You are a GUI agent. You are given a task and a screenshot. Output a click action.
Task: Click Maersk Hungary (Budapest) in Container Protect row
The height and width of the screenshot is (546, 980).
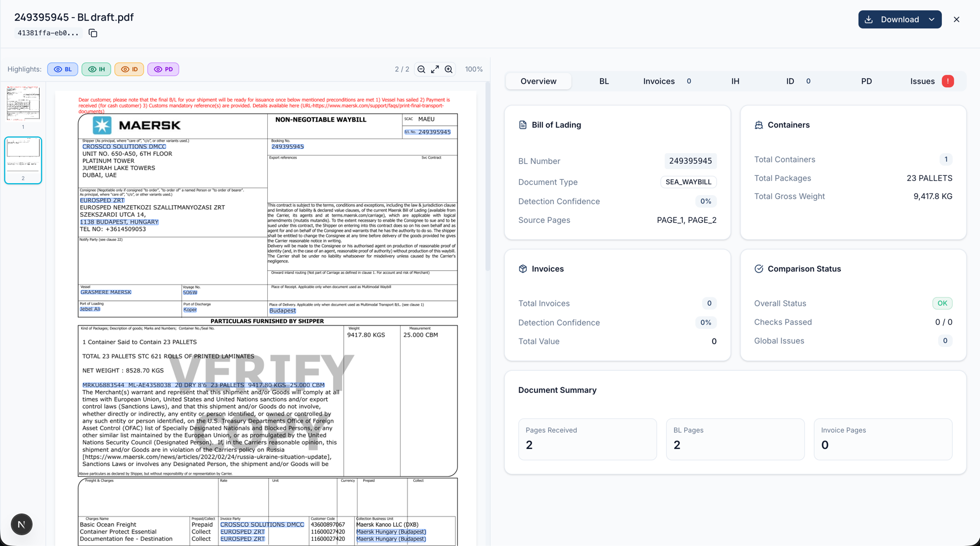[391, 532]
